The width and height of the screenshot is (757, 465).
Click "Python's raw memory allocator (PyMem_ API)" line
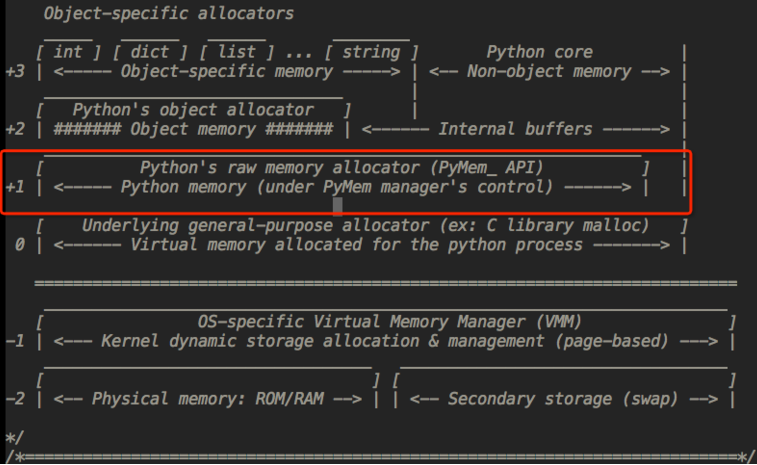[342, 168]
